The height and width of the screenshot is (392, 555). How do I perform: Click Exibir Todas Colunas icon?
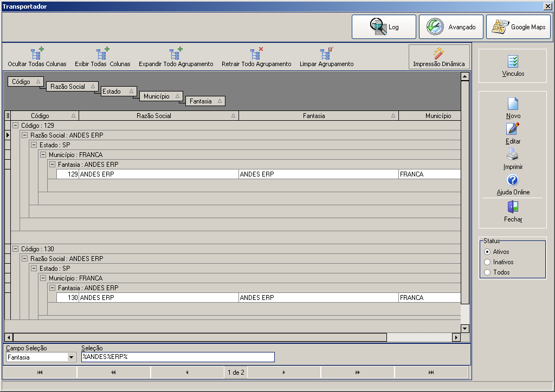pyautogui.click(x=102, y=54)
